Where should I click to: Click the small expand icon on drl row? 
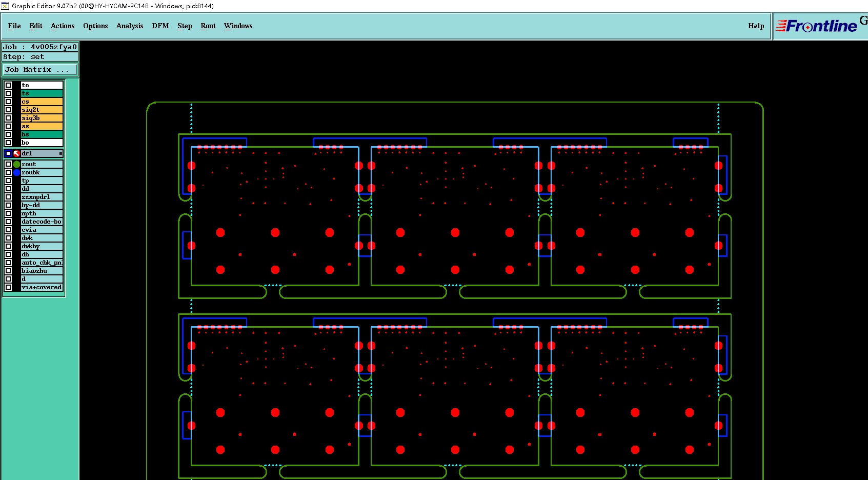click(x=60, y=153)
